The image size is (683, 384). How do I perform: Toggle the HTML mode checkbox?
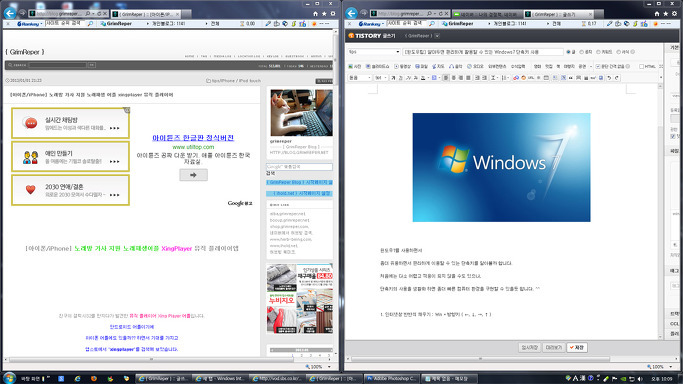[642, 67]
